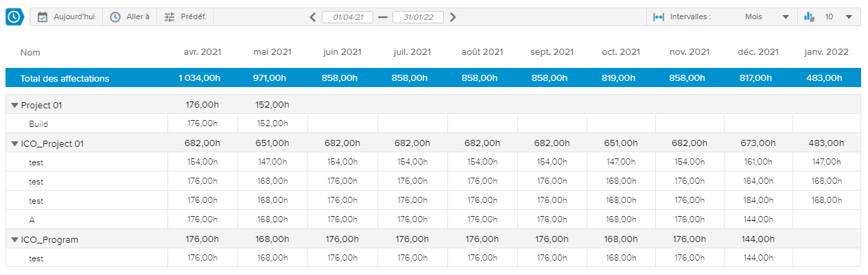The image size is (868, 275).
Task: Click the Total des affectations row
Action: point(65,78)
